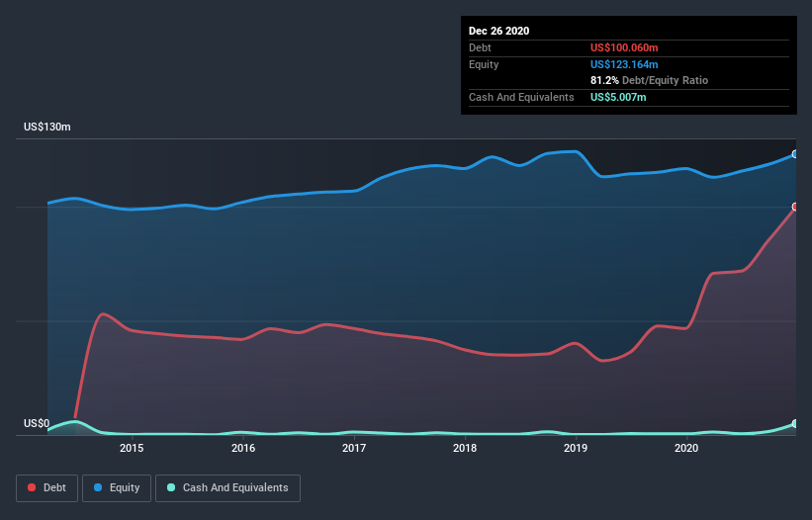Click the blue Equity legend dot
The height and width of the screenshot is (520, 812).
coord(98,487)
